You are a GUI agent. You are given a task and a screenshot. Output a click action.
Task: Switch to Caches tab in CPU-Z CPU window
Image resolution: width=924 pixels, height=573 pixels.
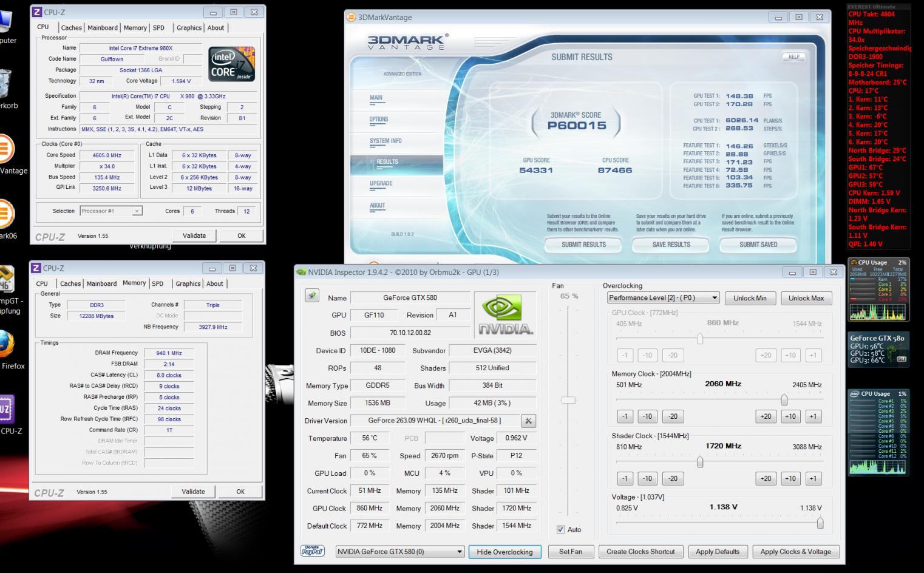[71, 28]
